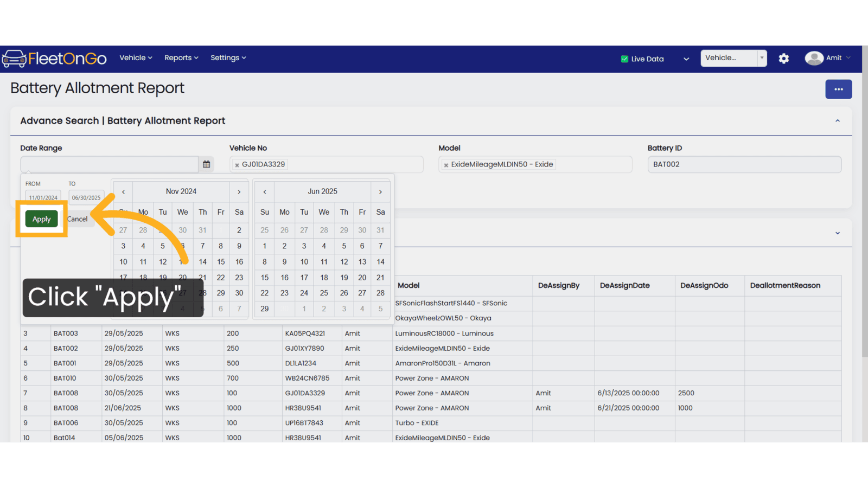
Task: Go to previous month in Jun 2025 calendar
Action: point(265,192)
